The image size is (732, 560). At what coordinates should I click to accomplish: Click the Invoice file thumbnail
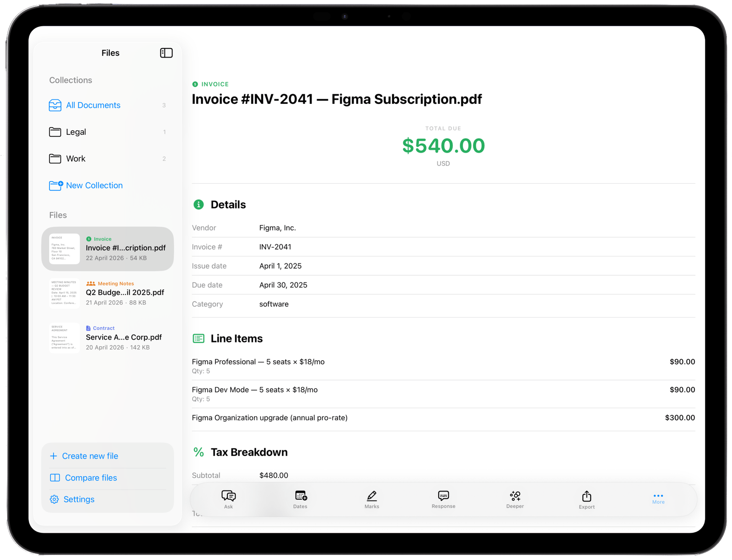[65, 249]
